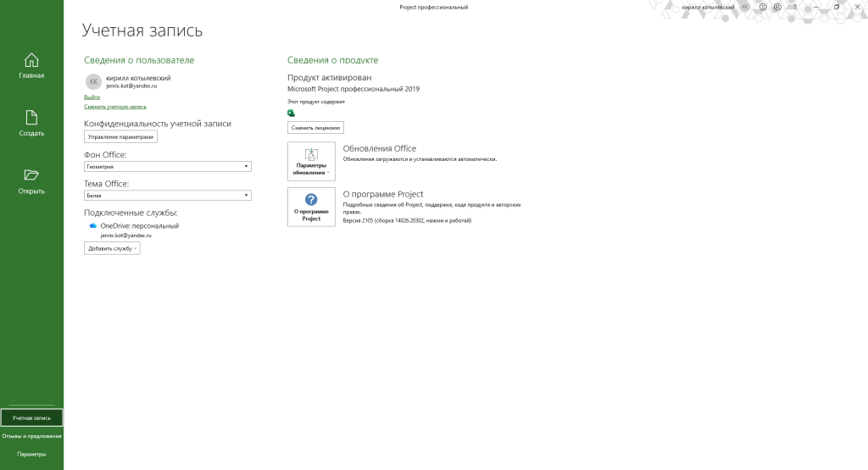The width and height of the screenshot is (868, 470).
Task: Click the frowning face feedback icon
Action: (778, 7)
